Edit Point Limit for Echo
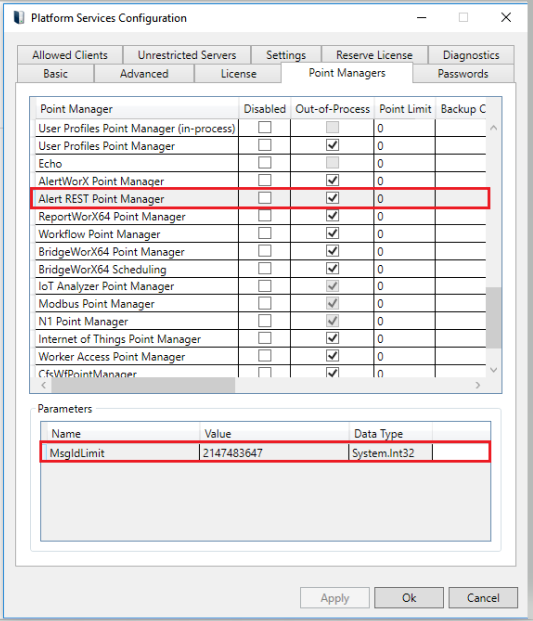This screenshot has width=533, height=621. tap(404, 163)
